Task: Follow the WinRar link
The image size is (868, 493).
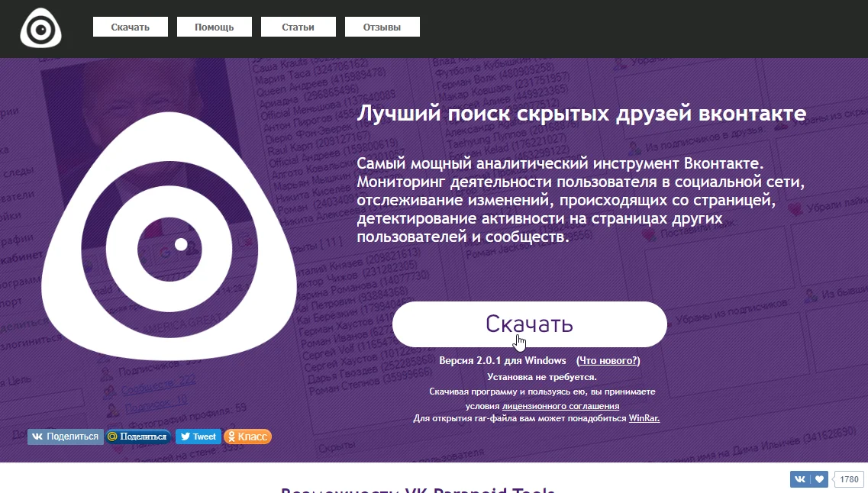Action: click(x=644, y=418)
